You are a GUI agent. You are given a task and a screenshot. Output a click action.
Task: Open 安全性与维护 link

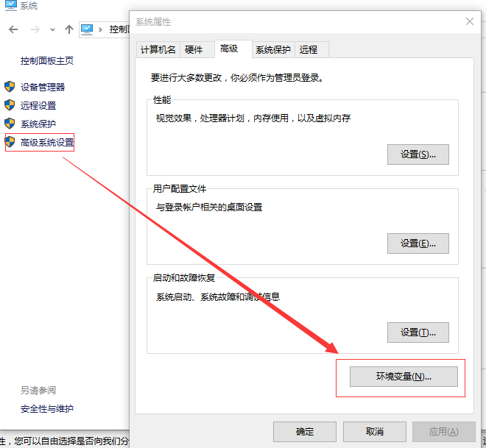coord(47,409)
